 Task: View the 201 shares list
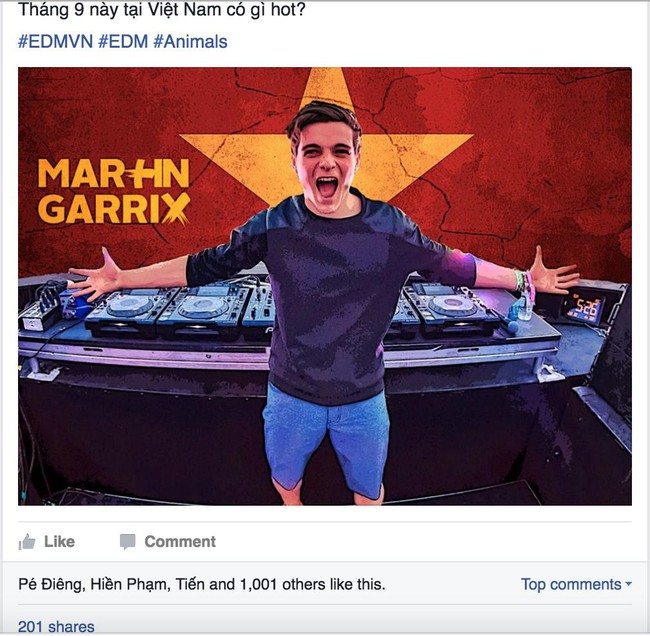click(x=56, y=626)
